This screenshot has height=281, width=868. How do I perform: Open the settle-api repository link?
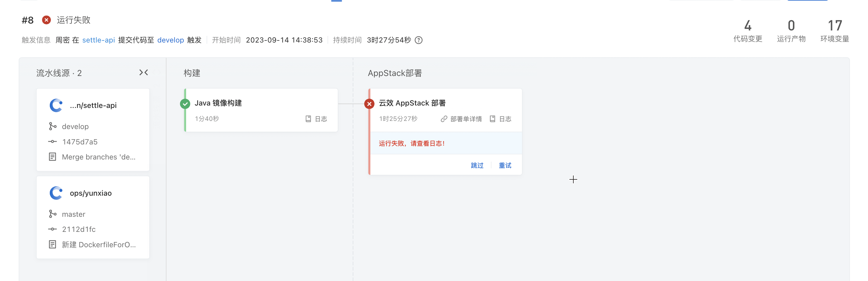tap(98, 40)
